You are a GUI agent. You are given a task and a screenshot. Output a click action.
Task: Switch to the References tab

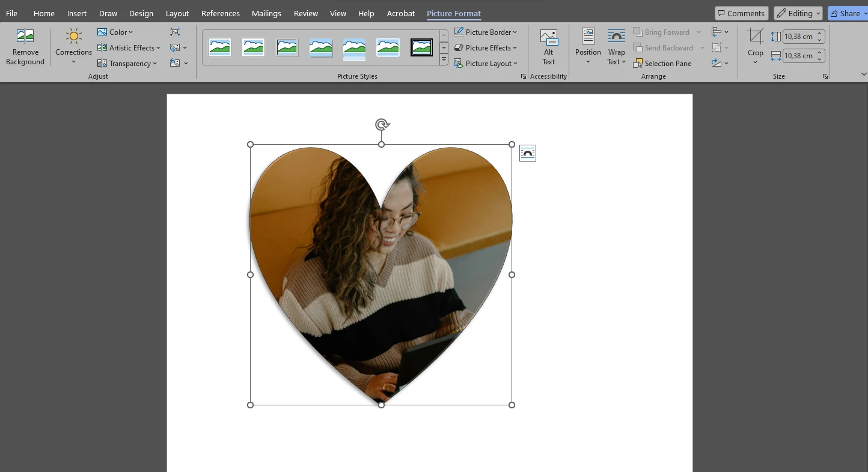pyautogui.click(x=221, y=13)
